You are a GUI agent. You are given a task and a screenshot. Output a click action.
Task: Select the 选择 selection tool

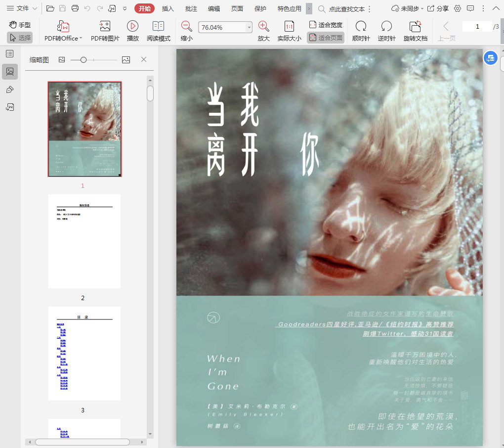tap(20, 38)
